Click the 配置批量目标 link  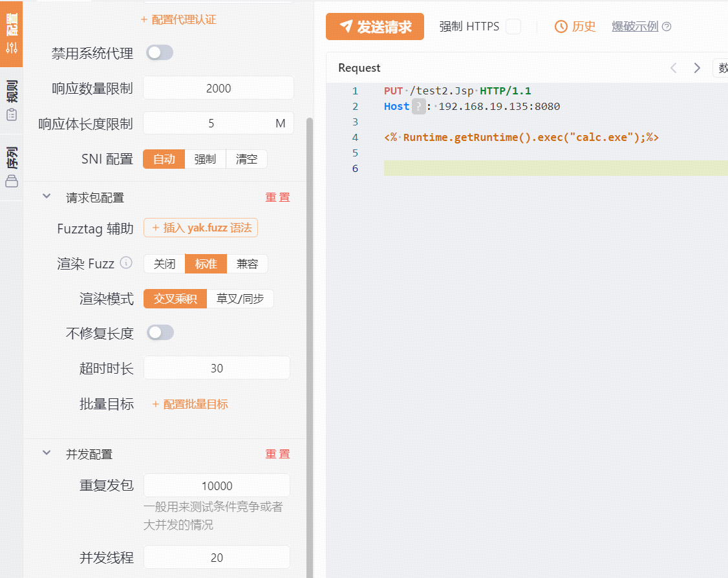[x=189, y=404]
